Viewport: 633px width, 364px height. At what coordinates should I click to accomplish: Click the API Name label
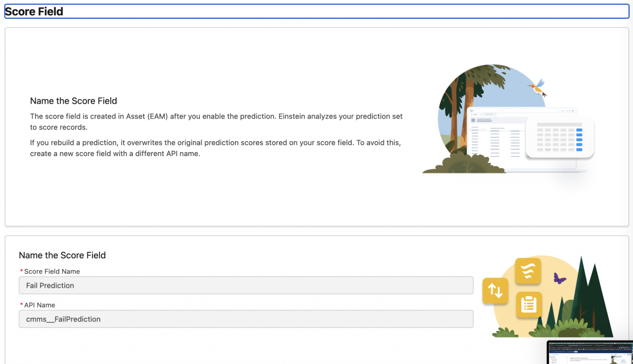(x=40, y=305)
